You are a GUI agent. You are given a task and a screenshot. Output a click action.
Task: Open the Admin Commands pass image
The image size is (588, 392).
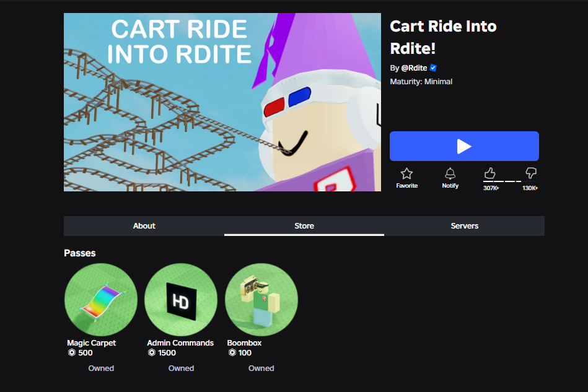click(181, 300)
